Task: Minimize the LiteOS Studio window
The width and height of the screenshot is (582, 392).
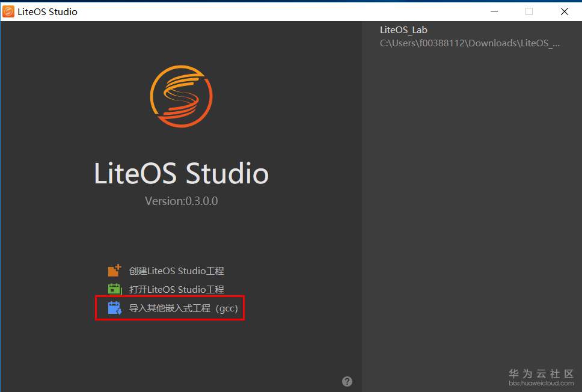Action: 494,11
